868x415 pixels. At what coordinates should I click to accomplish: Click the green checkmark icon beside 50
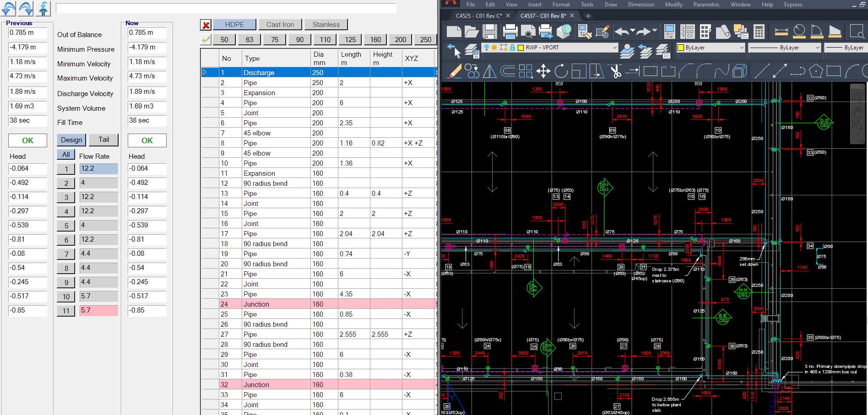coord(206,39)
